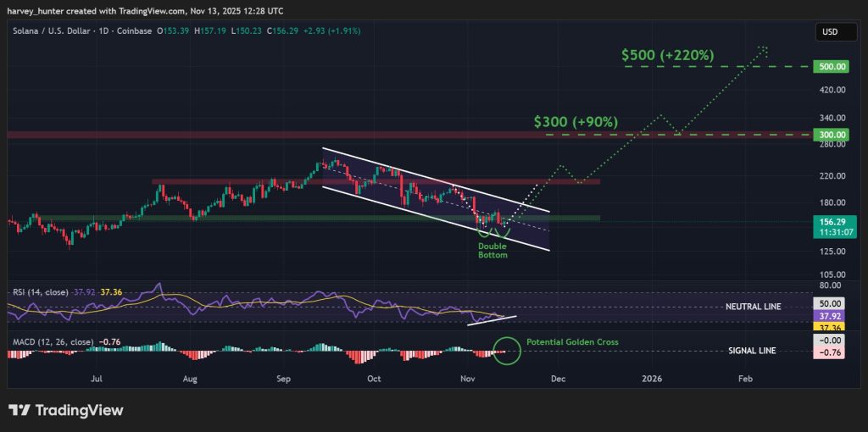Click the Potential Golden Cross annotation
868x432 pixels.
(572, 342)
